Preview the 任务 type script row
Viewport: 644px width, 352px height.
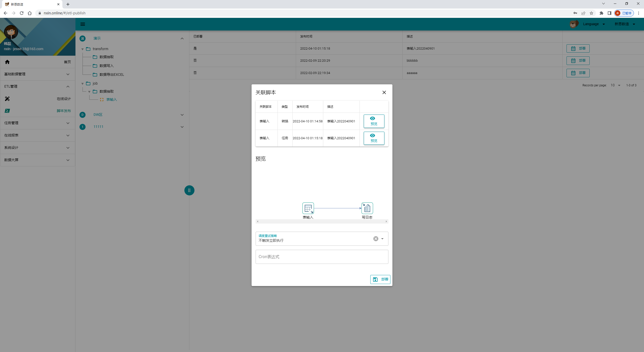[x=374, y=138]
